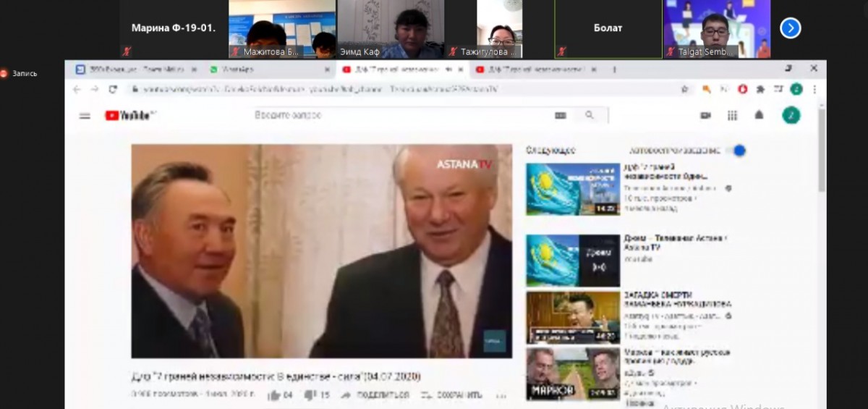Open YouTube notifications bell
The height and width of the screenshot is (409, 868).
pos(759,115)
